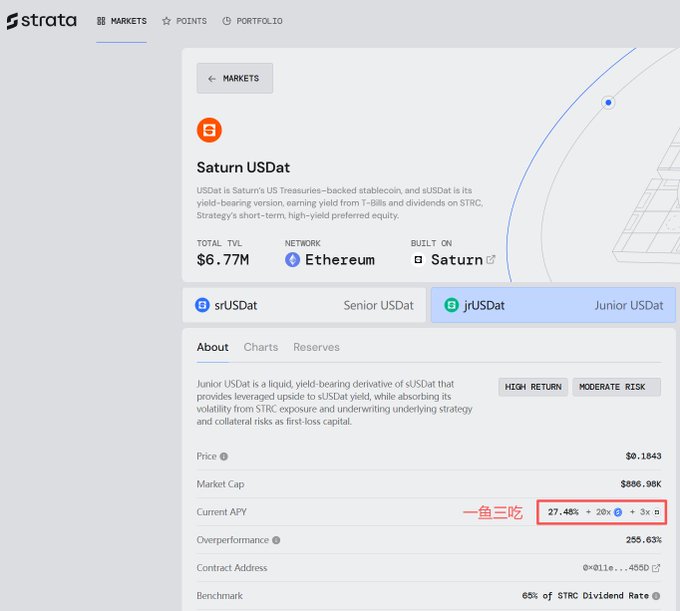Show the Price info tooltip icon
This screenshot has width=680, height=611.
224,456
